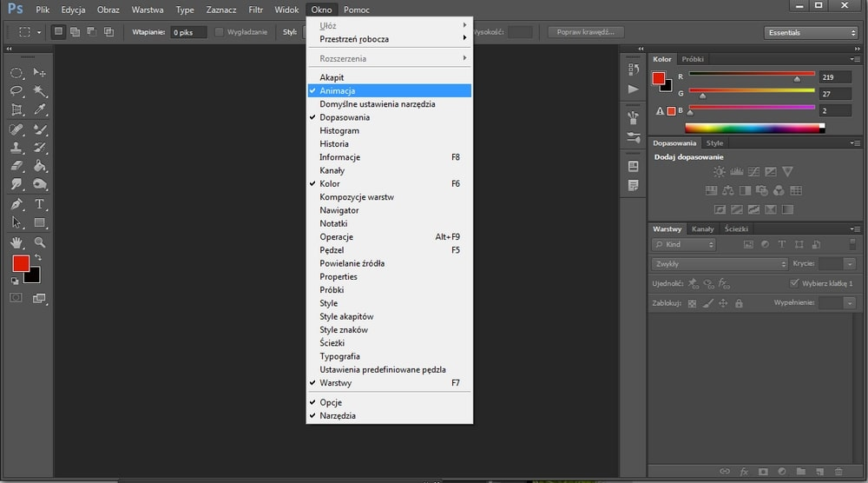The height and width of the screenshot is (483, 868).
Task: Select the Crop tool
Action: click(x=16, y=109)
